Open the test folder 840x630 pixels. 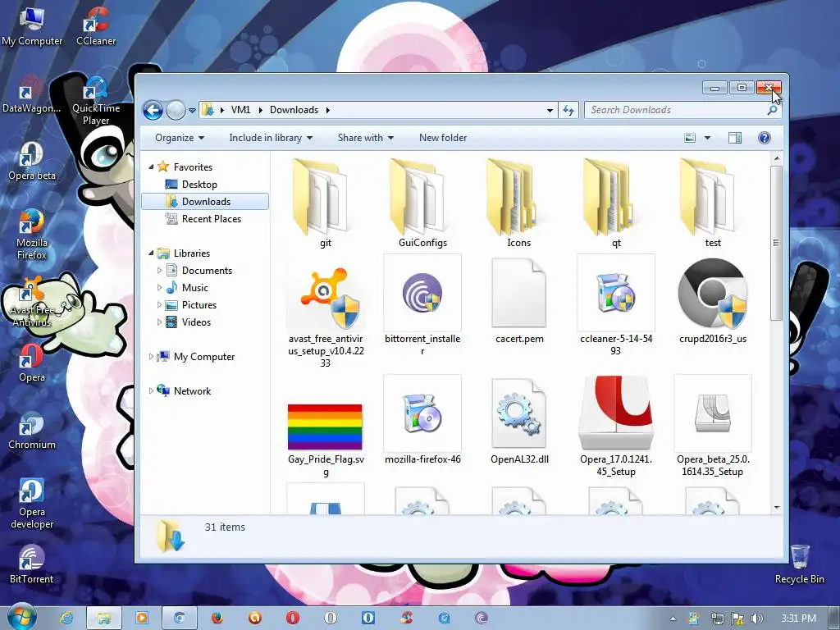tap(713, 203)
